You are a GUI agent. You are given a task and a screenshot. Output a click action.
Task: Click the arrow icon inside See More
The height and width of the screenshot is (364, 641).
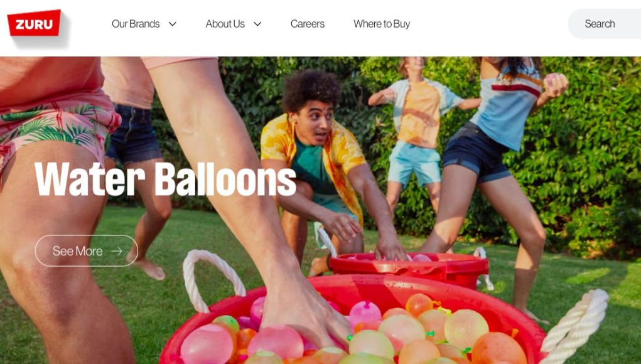(x=117, y=251)
